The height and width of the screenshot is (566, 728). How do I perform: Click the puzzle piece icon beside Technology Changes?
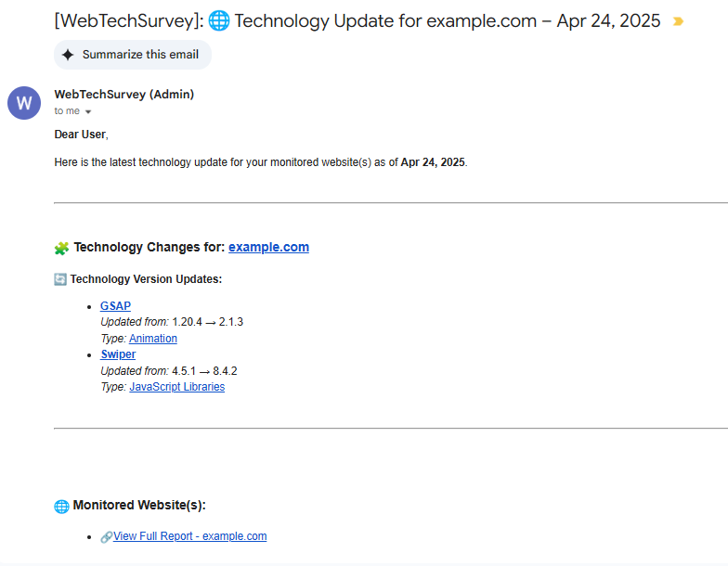61,248
